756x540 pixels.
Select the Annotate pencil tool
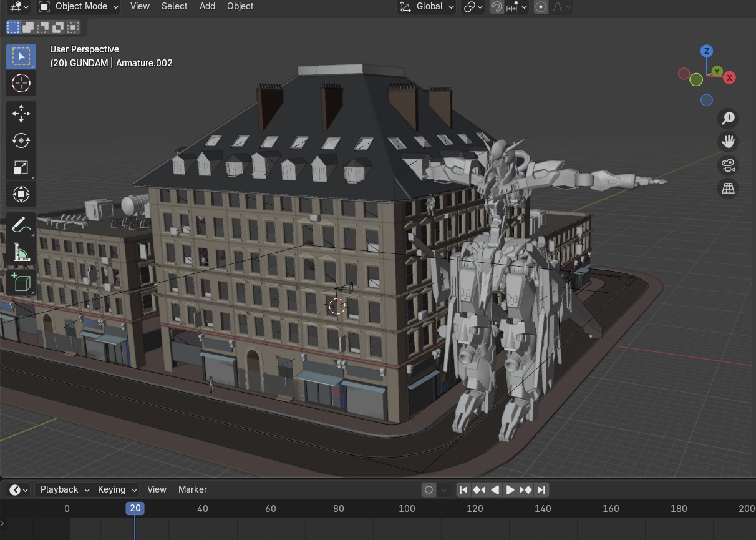[x=21, y=225]
